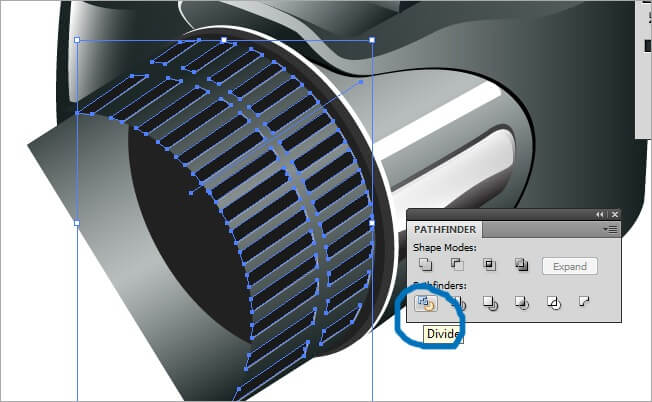
Task: Collapse the Pathfinder panel with double arrows
Action: click(x=600, y=214)
